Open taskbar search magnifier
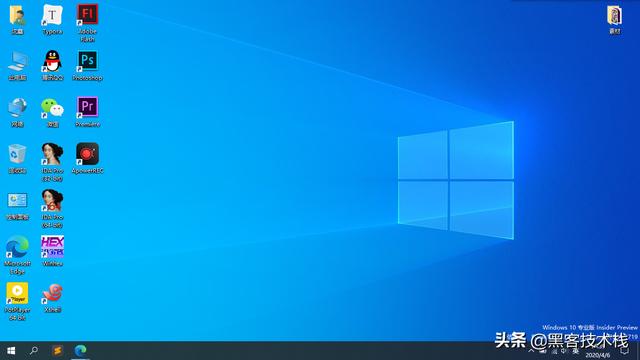640x360 pixels. [x=34, y=351]
